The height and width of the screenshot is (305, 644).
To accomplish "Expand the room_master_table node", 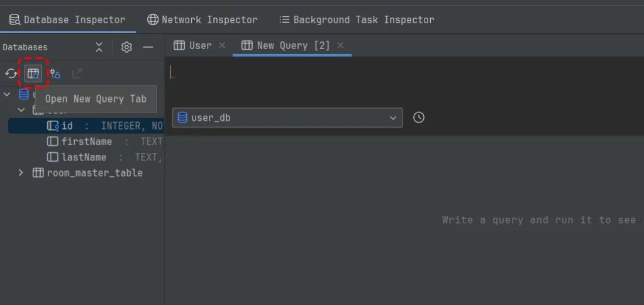I will pyautogui.click(x=21, y=173).
